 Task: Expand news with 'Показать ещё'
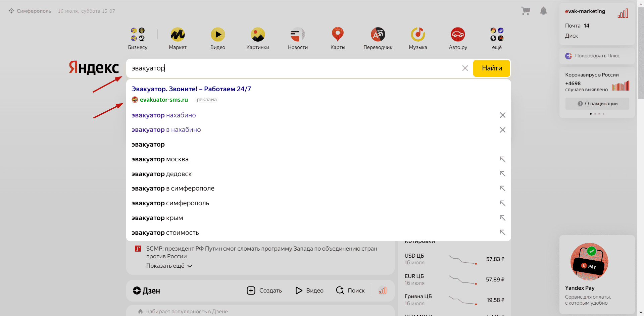[169, 266]
